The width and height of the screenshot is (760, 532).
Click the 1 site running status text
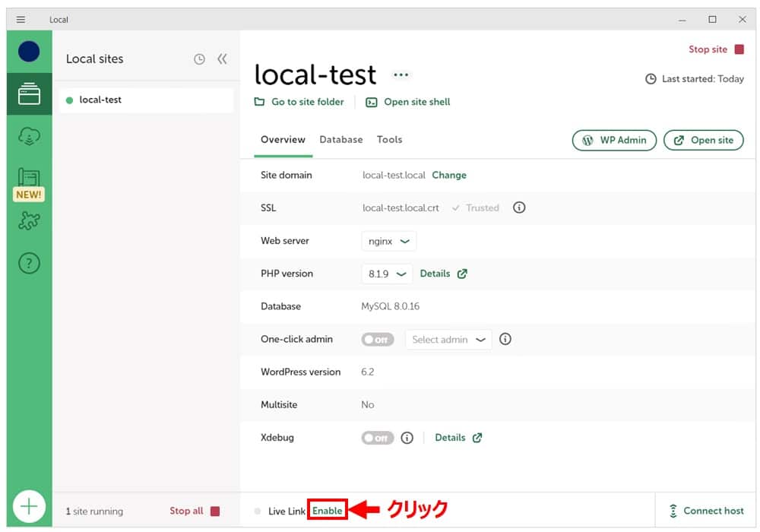(x=94, y=511)
